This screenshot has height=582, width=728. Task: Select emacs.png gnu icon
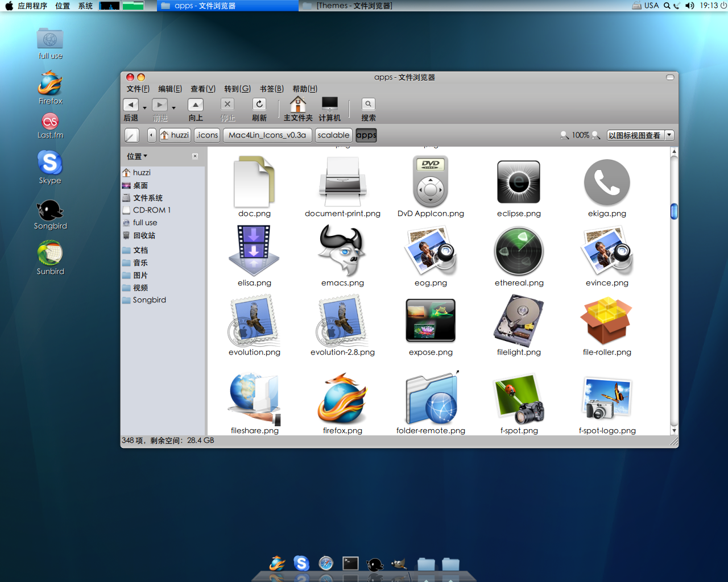(342, 251)
